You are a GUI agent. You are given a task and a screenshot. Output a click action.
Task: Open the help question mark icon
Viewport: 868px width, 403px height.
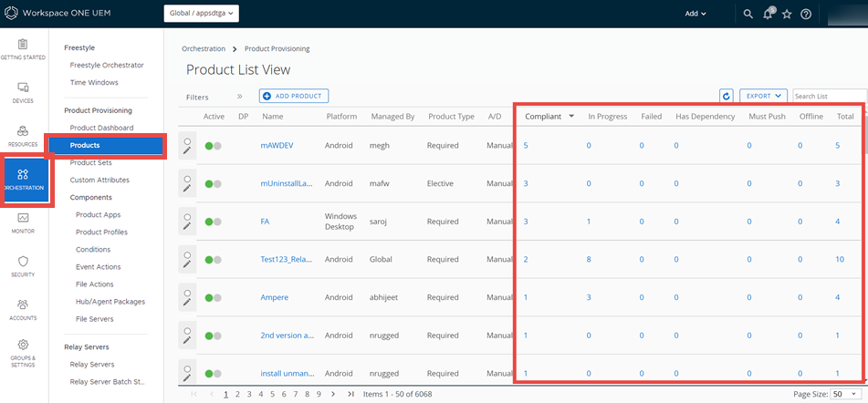[806, 15]
